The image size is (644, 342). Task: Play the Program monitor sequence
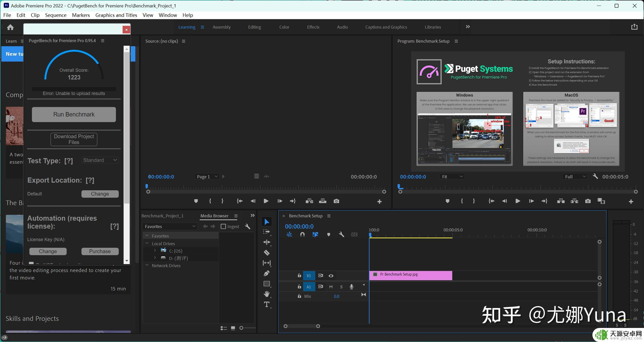point(518,201)
